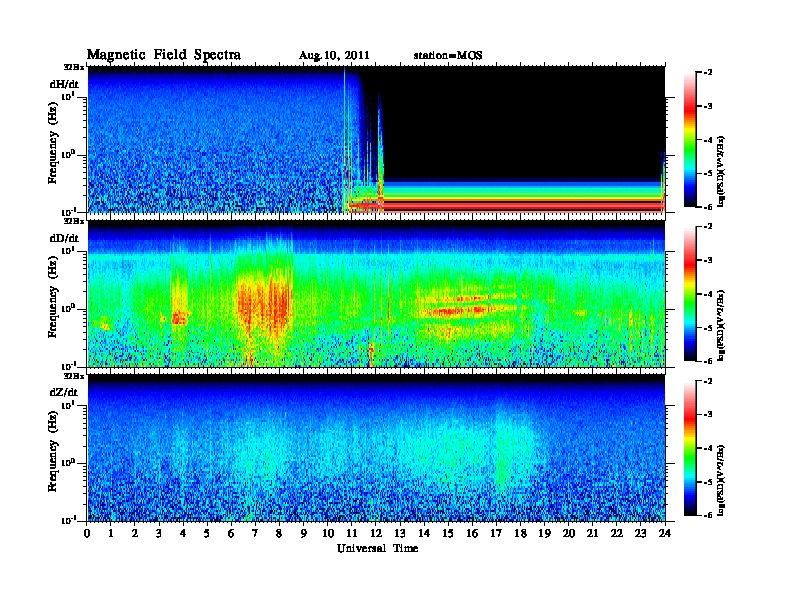Click the color bar beside the dZ/dt panel
The image size is (792, 612).
tap(689, 448)
